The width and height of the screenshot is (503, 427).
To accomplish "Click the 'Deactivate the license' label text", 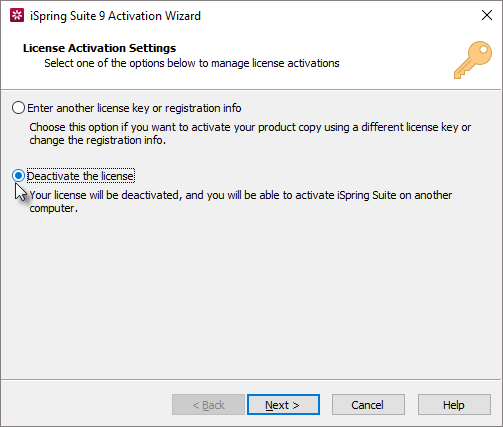I will coord(81,176).
